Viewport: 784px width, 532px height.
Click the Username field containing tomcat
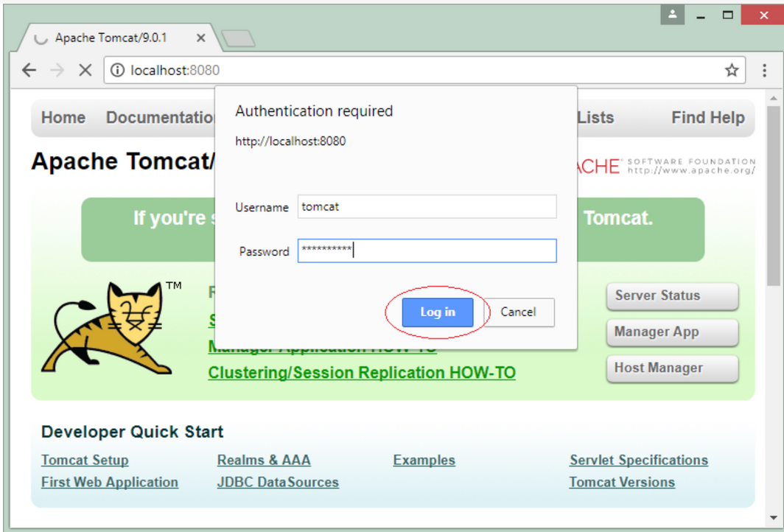[427, 206]
